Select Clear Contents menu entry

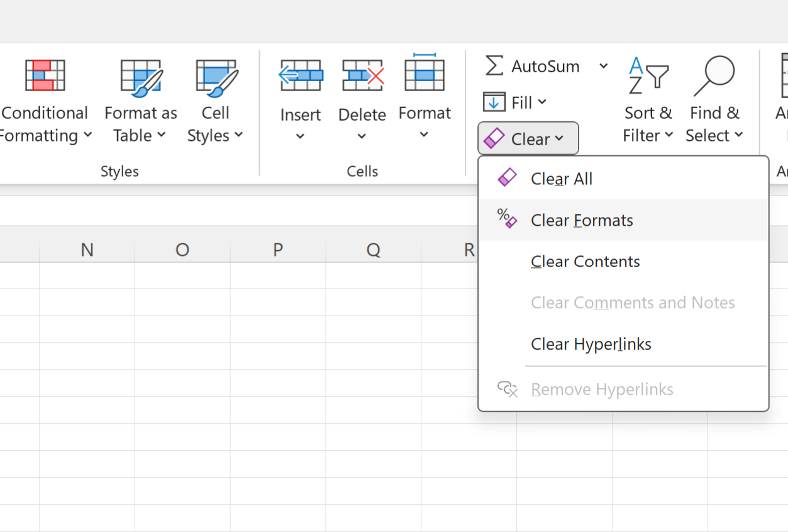point(585,261)
